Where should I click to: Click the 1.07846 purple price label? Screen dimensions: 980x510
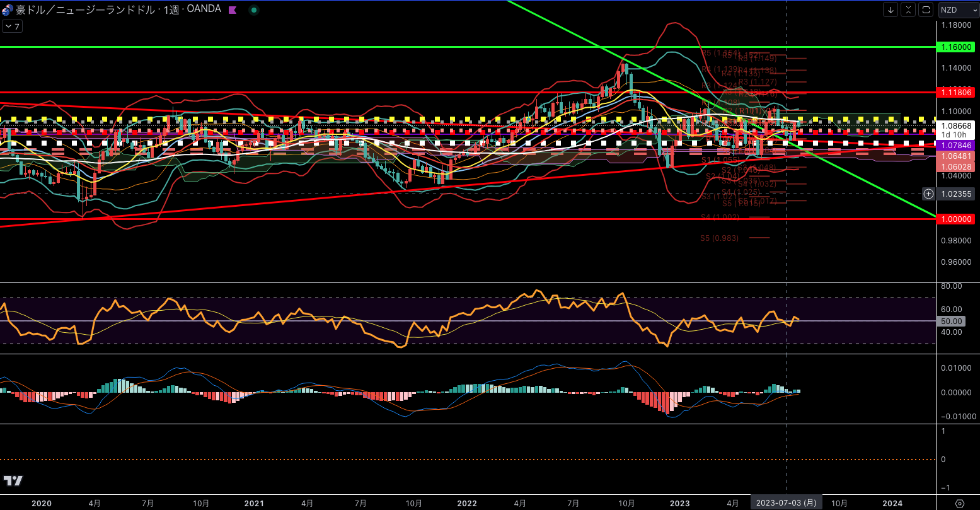(956, 146)
